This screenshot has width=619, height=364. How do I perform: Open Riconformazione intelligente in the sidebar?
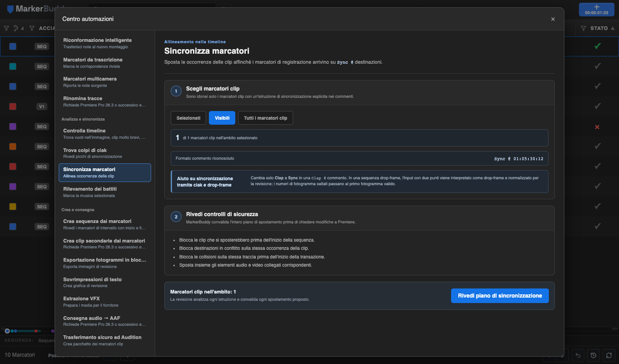[105, 43]
